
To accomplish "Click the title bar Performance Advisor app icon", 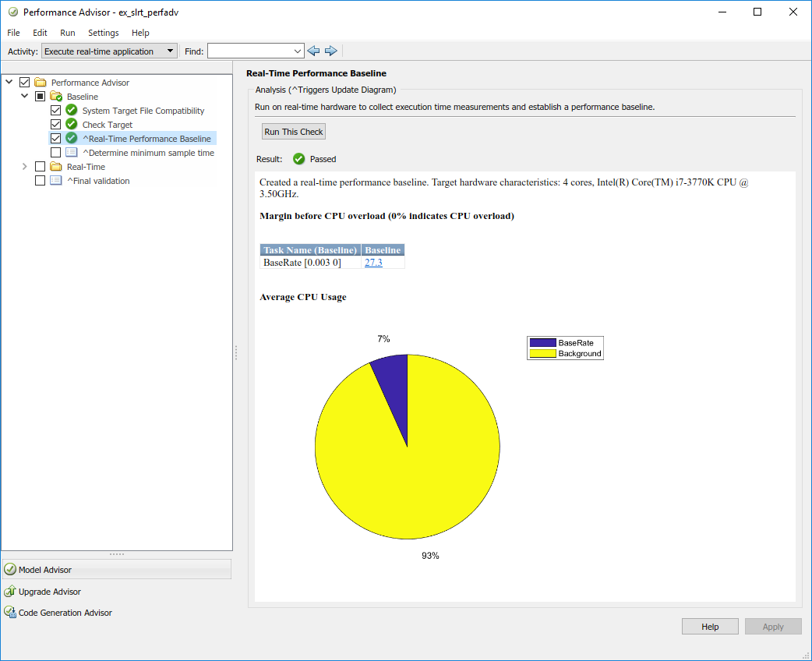I will pyautogui.click(x=13, y=12).
